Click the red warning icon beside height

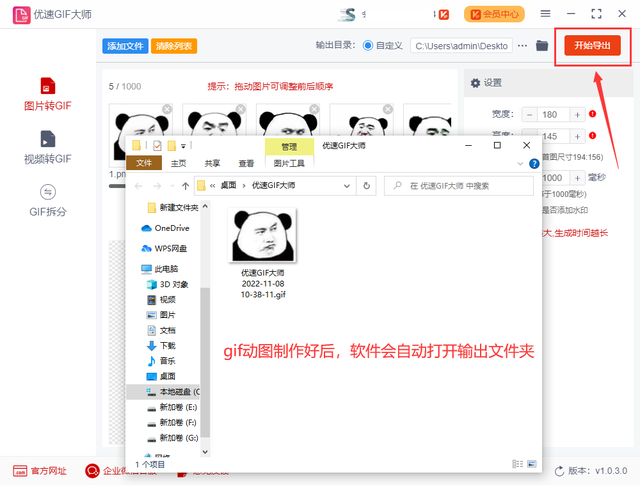[593, 135]
